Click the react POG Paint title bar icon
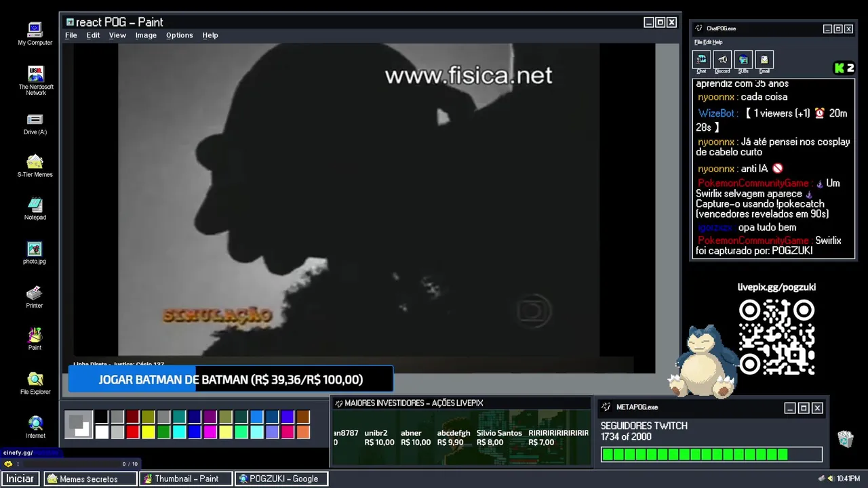868x488 pixels. click(70, 22)
